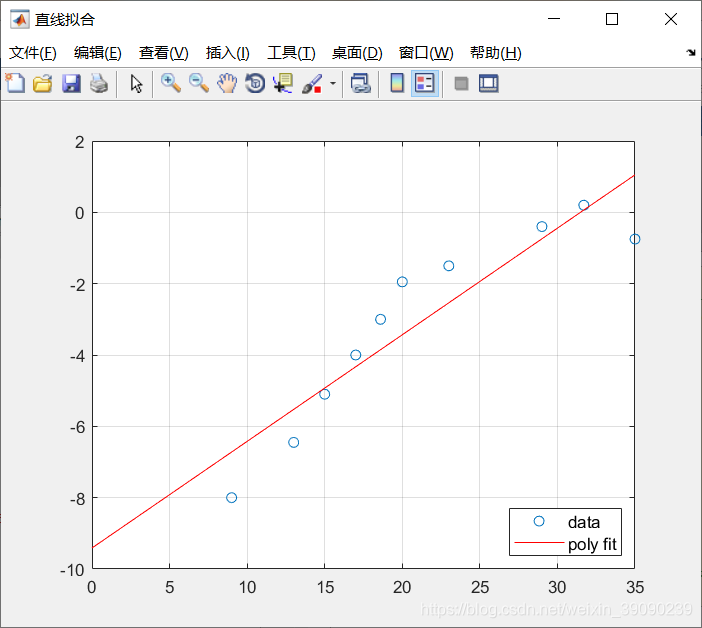Open the 查看(V) menu
The height and width of the screenshot is (628, 702).
point(163,53)
